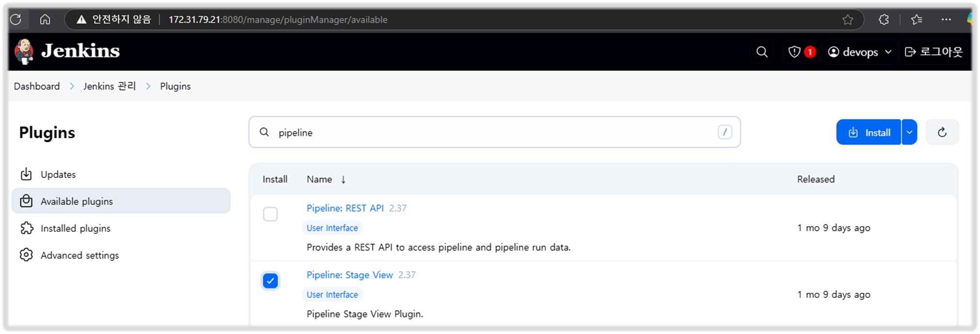
Task: Click REST API release date text
Action: tap(834, 228)
